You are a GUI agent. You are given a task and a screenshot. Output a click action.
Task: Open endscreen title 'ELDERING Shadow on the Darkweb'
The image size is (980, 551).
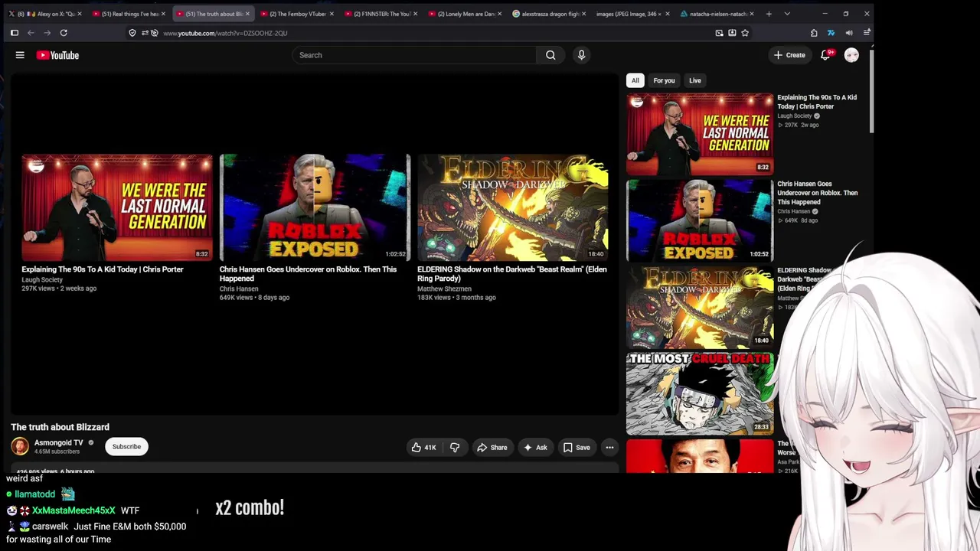coord(512,274)
